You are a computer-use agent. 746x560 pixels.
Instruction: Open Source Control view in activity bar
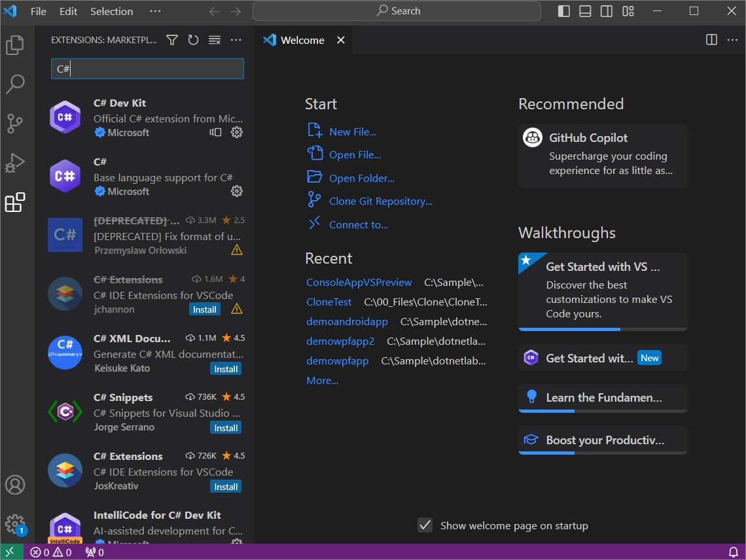tap(15, 123)
